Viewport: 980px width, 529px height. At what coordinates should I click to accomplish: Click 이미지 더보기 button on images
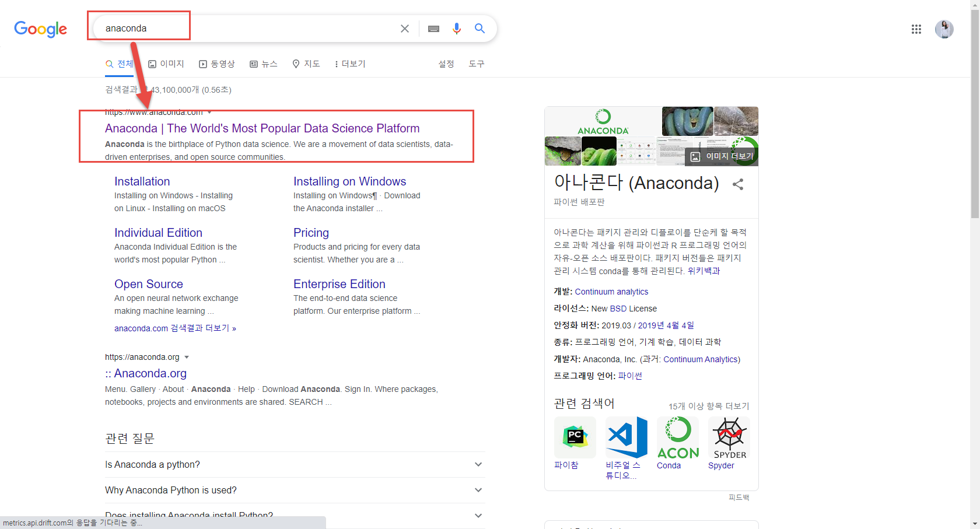[x=722, y=156]
